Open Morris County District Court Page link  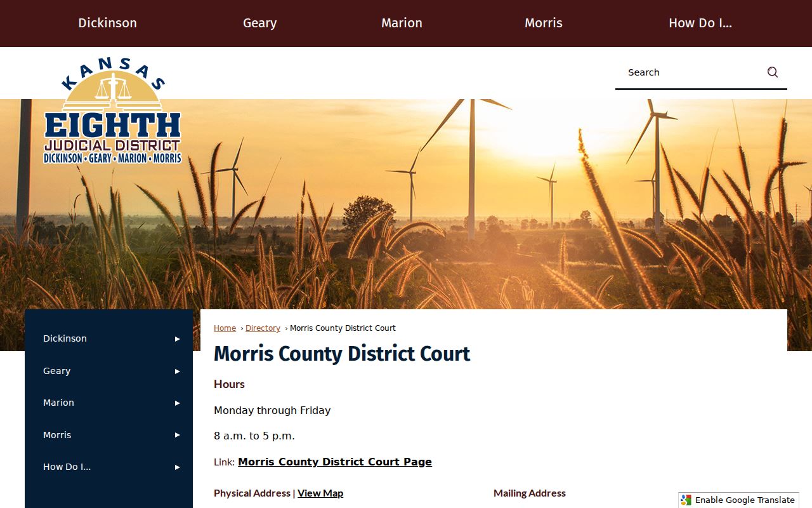pyautogui.click(x=335, y=462)
